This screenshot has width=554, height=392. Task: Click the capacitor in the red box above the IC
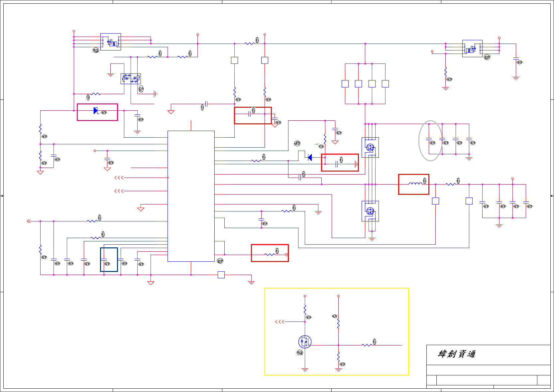249,114
